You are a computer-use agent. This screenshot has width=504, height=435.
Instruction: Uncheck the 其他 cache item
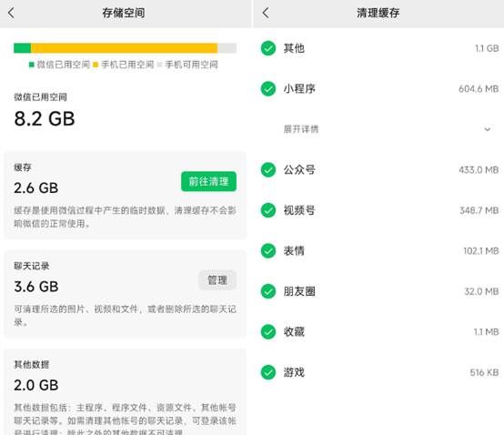pos(268,48)
